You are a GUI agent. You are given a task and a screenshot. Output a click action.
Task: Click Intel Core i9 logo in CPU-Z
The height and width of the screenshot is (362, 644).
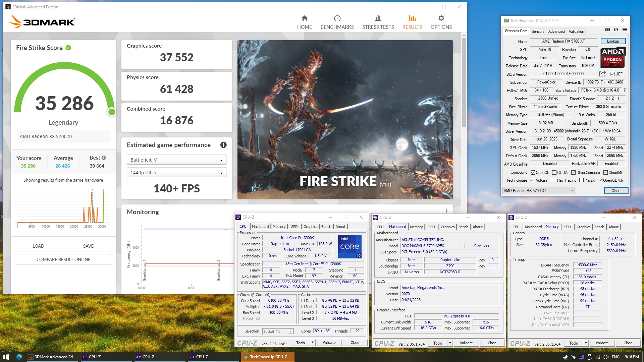point(350,247)
